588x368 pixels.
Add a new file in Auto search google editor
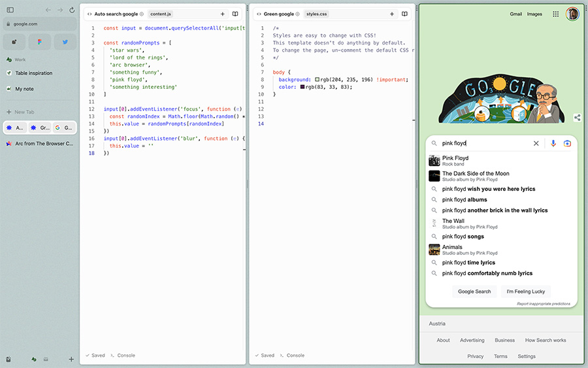pyautogui.click(x=222, y=14)
